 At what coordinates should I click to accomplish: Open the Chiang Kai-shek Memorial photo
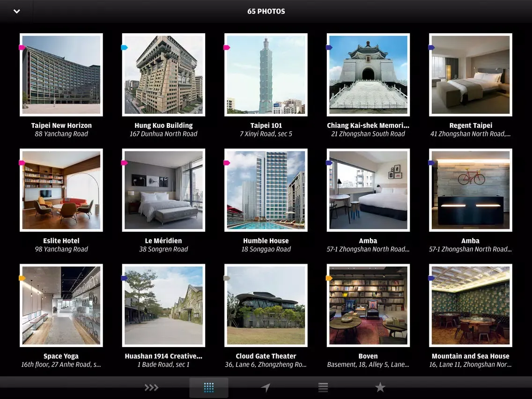368,74
